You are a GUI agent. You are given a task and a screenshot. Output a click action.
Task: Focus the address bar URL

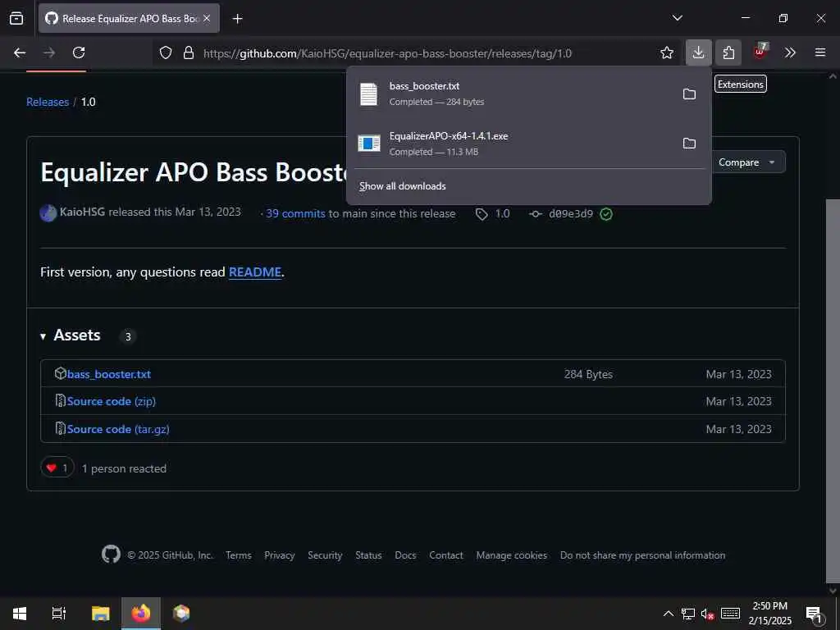pyautogui.click(x=387, y=53)
